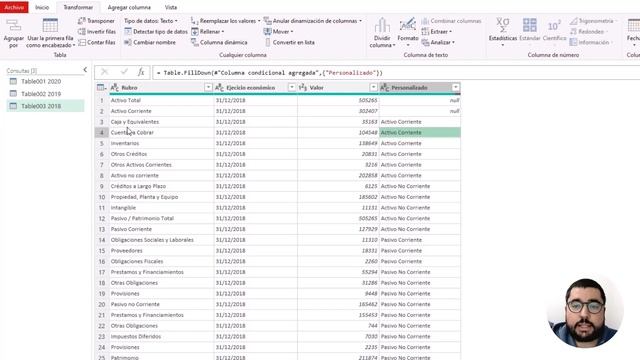640x360 pixels.
Task: Click the Científico icon
Action: tap(554, 26)
